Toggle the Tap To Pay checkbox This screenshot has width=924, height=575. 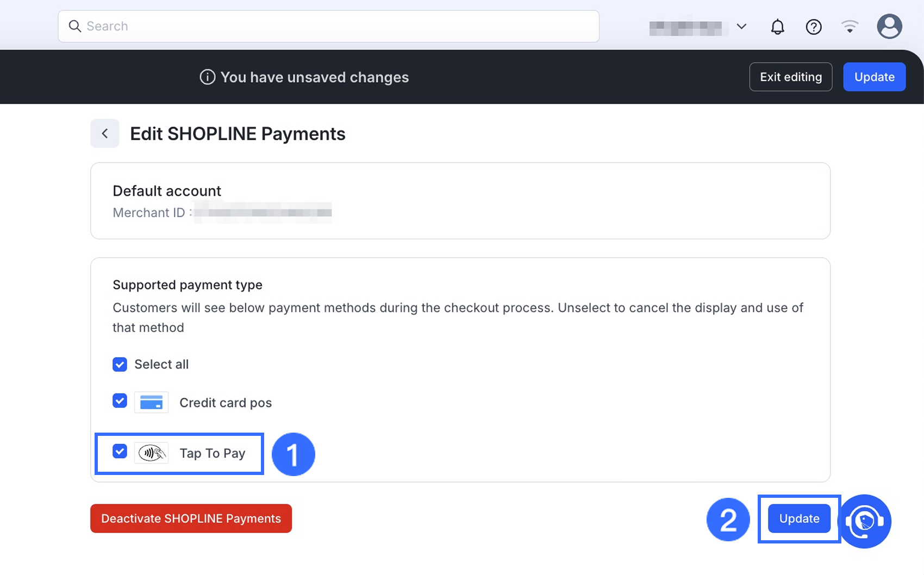point(120,451)
